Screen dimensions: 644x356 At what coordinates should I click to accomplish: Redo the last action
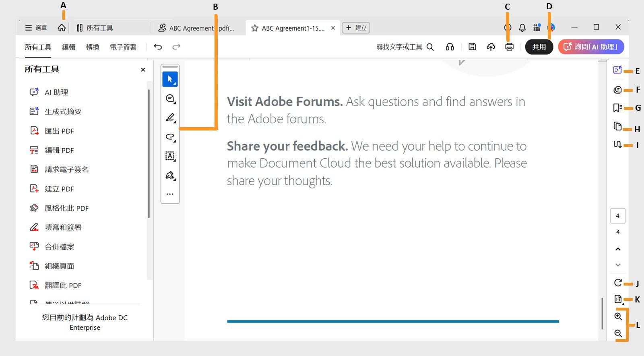176,47
